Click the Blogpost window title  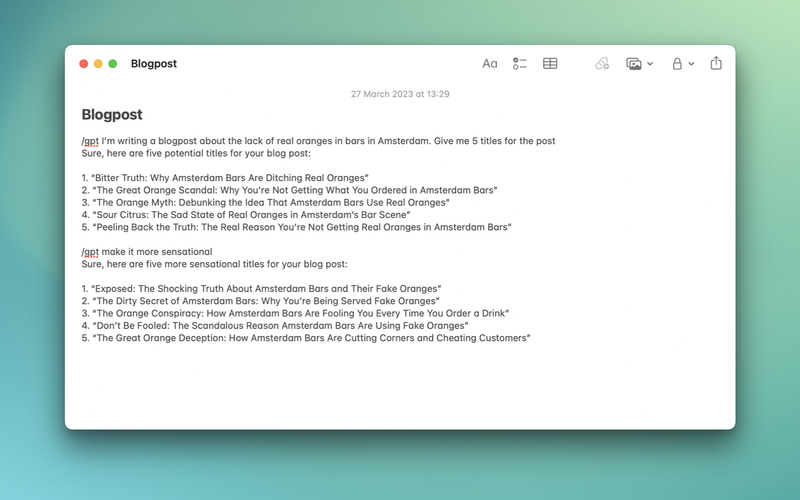coord(154,64)
